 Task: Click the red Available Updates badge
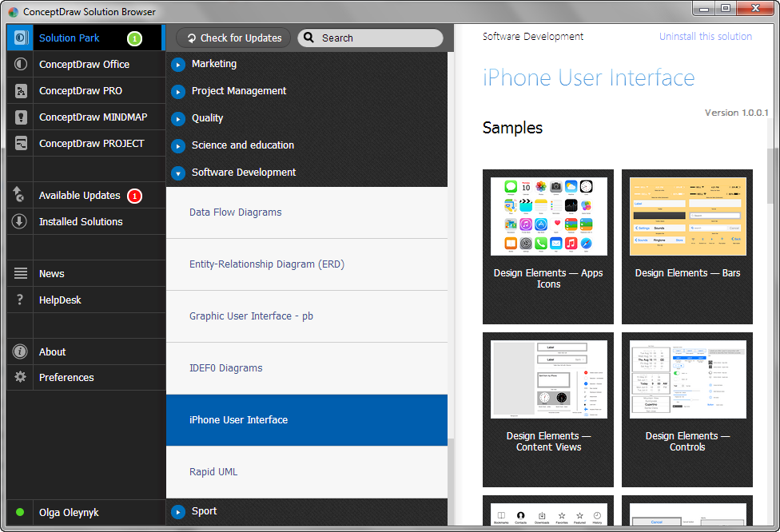point(134,196)
